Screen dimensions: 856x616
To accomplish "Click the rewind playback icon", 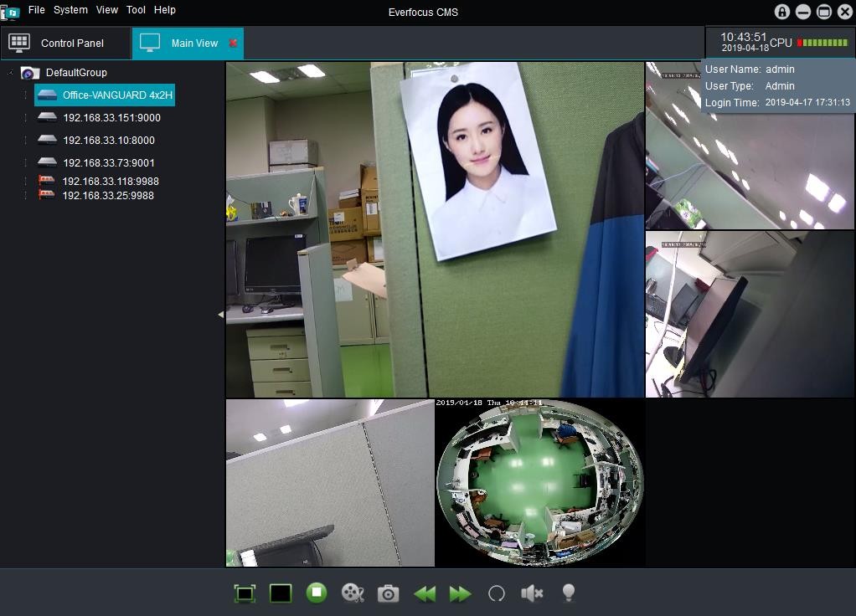I will [x=425, y=593].
